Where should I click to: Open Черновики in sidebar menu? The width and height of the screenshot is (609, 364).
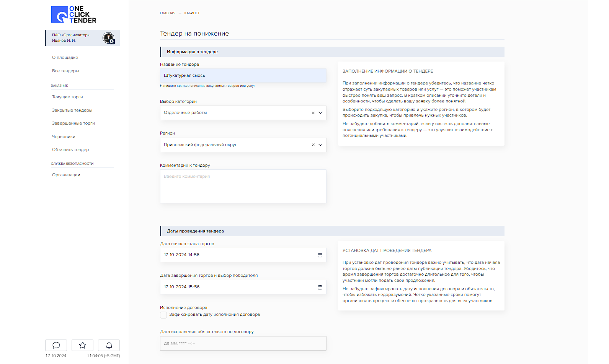pos(64,136)
